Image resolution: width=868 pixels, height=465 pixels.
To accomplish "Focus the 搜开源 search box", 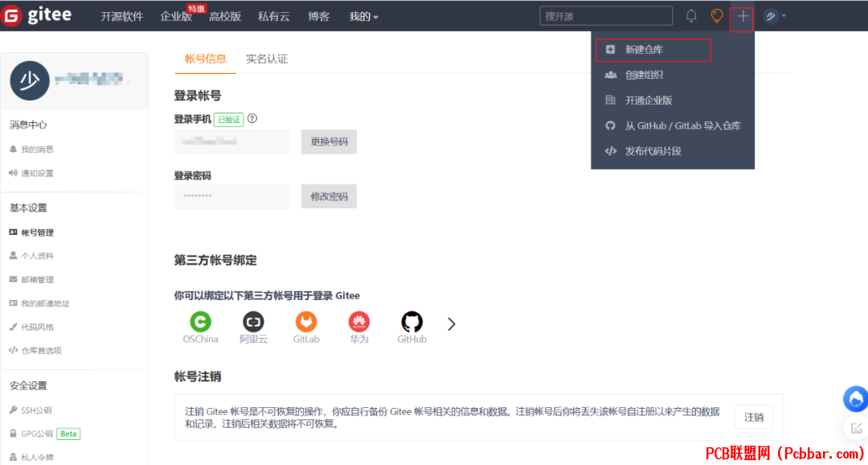I will 606,16.
